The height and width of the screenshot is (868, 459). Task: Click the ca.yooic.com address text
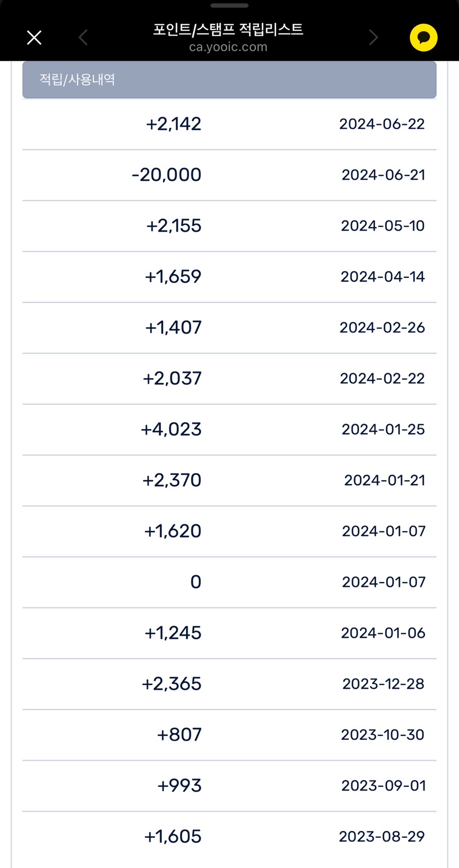pyautogui.click(x=228, y=47)
